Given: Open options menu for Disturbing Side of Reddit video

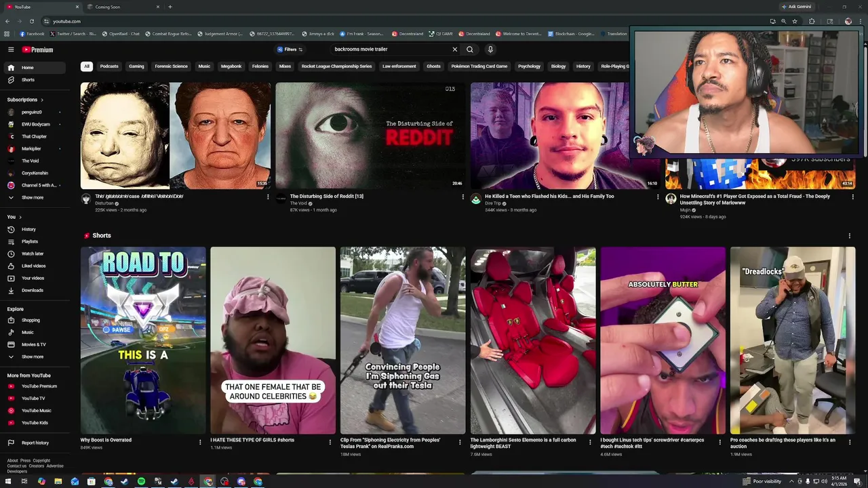Looking at the screenshot, I should [463, 197].
